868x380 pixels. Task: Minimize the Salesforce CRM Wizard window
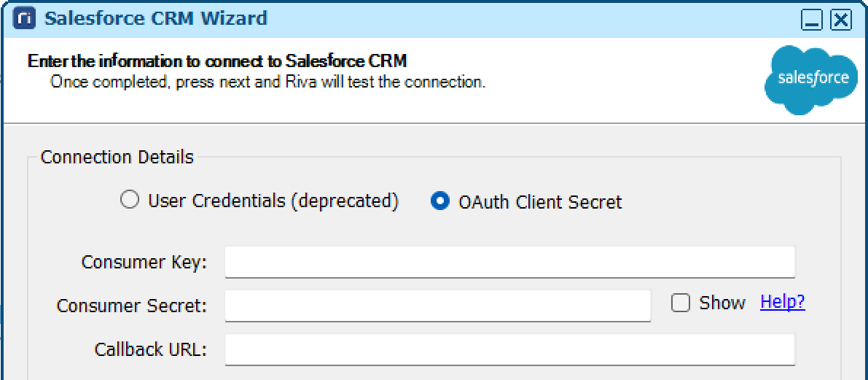tap(812, 21)
